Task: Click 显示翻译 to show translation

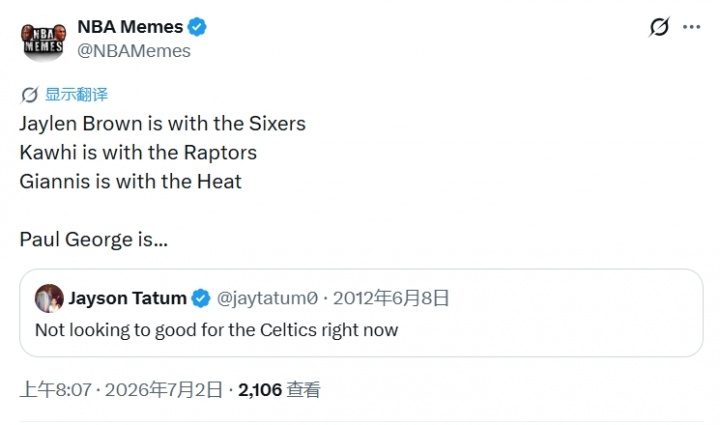Action: [76, 95]
